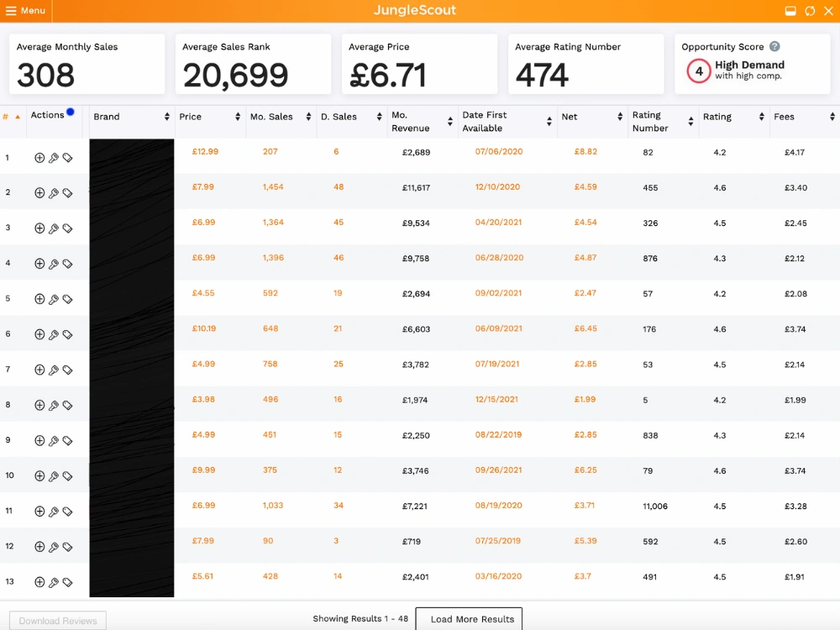Click the Opportunity Score help icon
840x630 pixels.
774,46
